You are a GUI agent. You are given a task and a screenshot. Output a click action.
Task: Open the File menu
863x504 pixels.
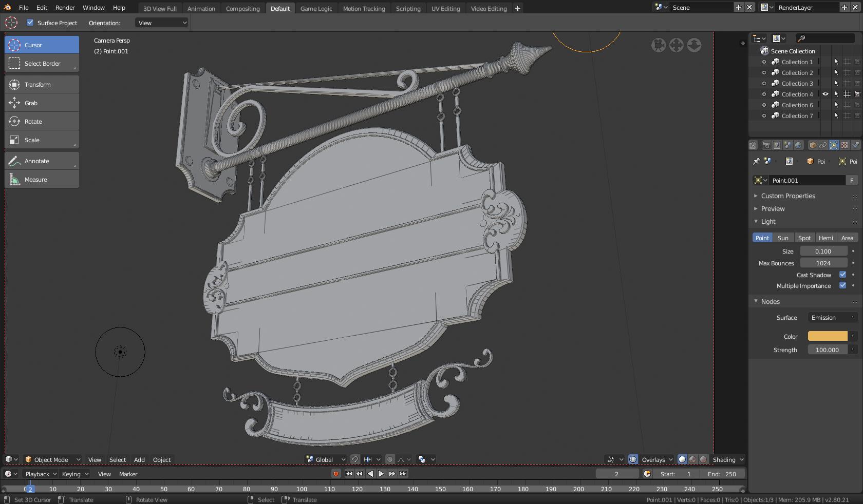[x=24, y=8]
